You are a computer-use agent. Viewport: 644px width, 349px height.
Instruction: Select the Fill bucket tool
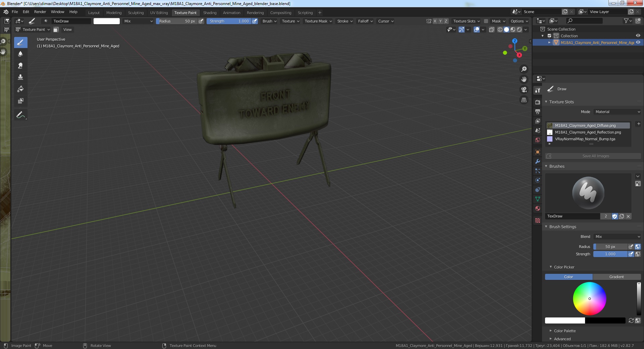point(20,89)
